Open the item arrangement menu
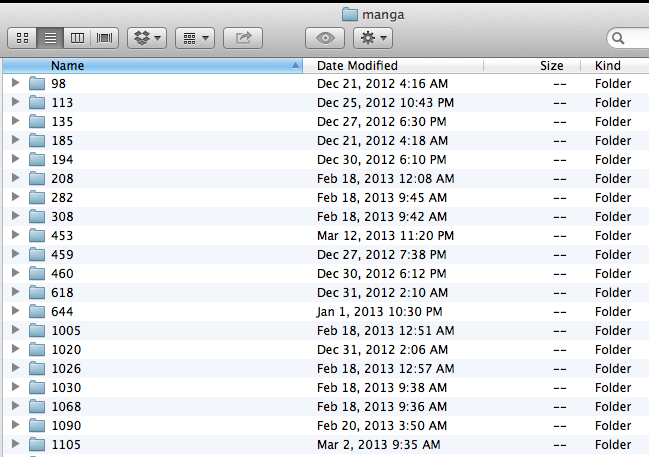The height and width of the screenshot is (457, 649). click(195, 38)
